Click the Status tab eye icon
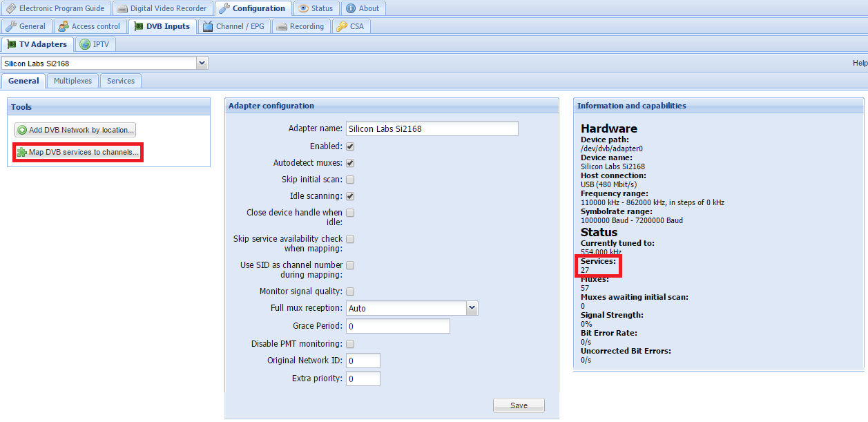 304,8
